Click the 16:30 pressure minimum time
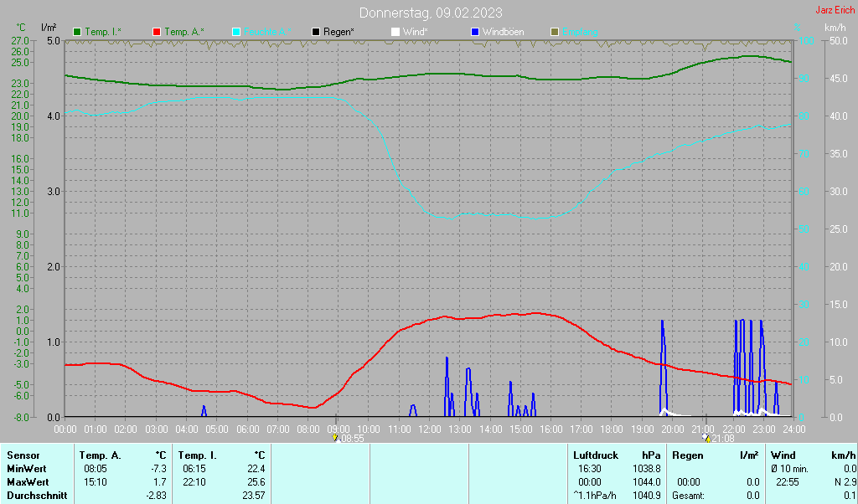Screen dimensions: 858x504 coord(590,469)
